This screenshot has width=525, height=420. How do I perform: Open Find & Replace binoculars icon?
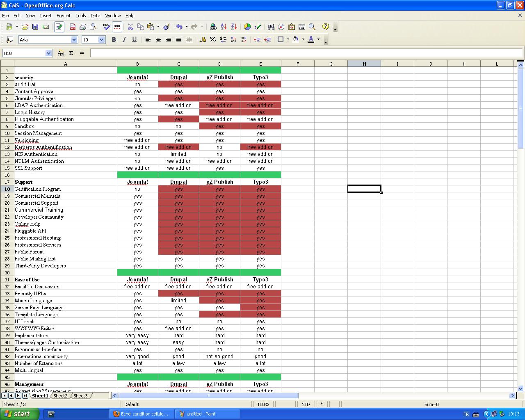(x=271, y=27)
